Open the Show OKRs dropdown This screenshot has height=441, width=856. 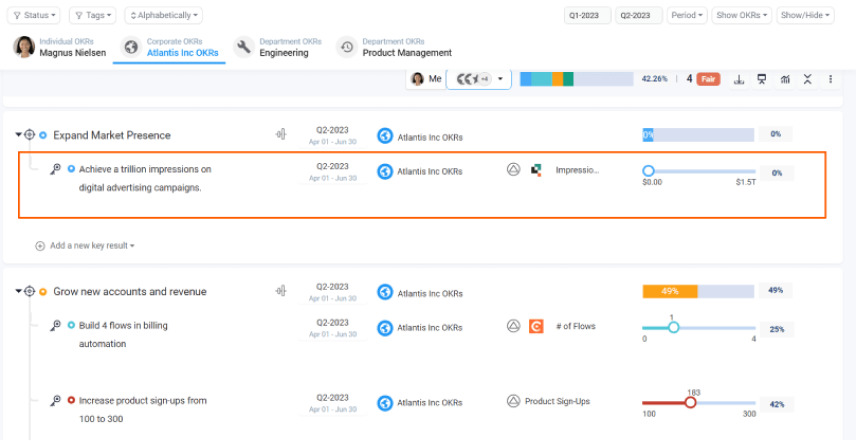(742, 15)
